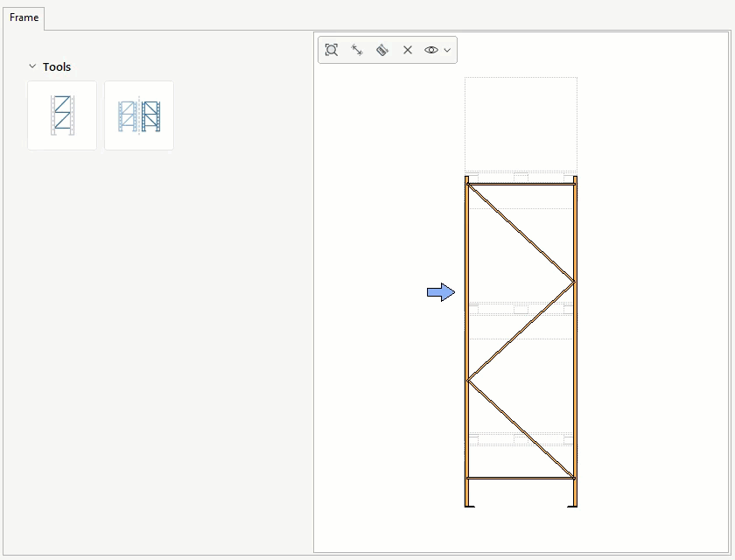
Task: Select the single frame bracing tool
Action: tap(62, 115)
